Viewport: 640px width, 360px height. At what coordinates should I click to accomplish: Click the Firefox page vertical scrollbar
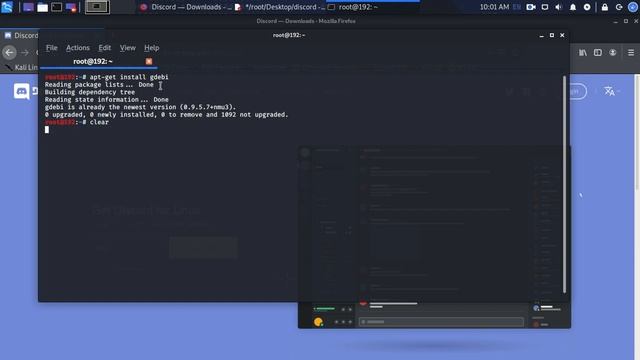[x=637, y=131]
